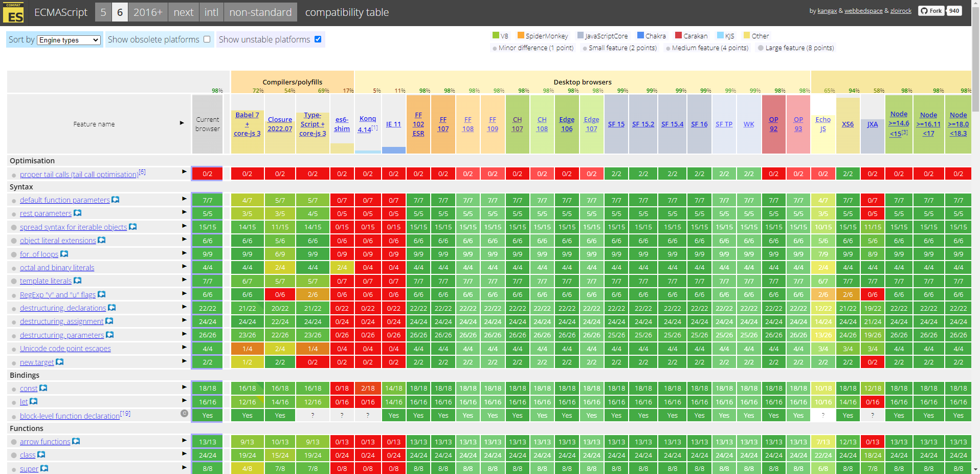Open MDN icon beside class

coord(41,455)
